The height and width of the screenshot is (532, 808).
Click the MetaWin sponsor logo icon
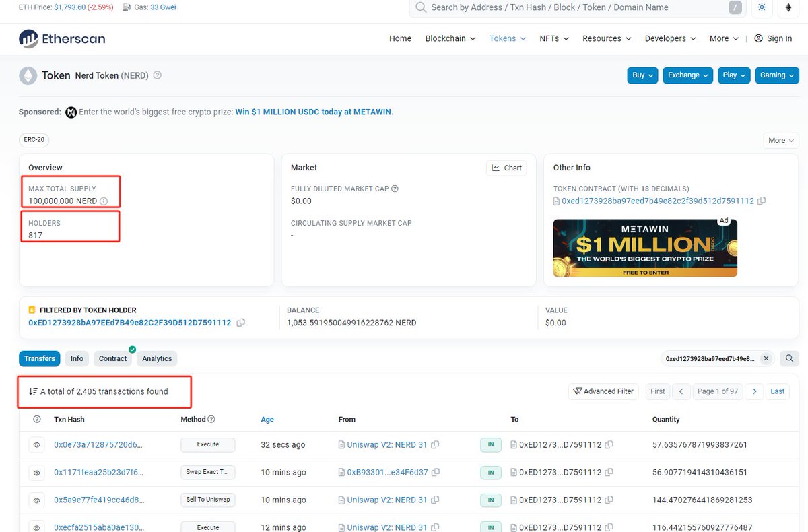pyautogui.click(x=71, y=112)
